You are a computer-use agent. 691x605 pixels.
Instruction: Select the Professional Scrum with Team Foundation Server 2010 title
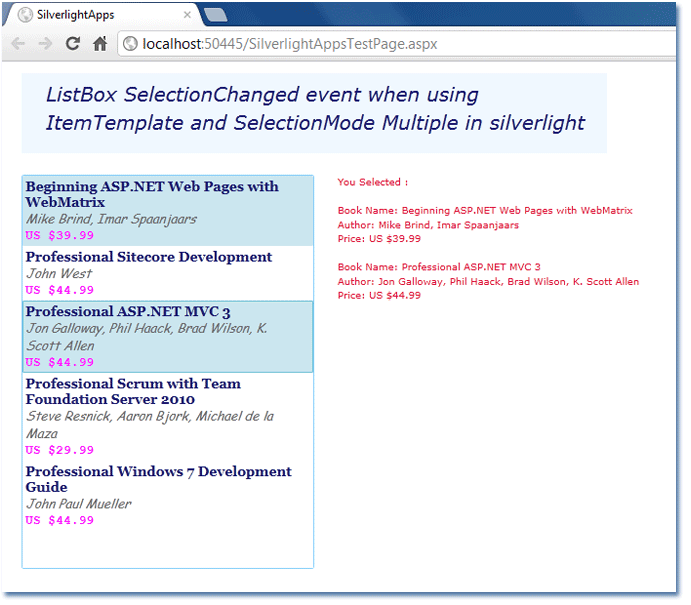pos(133,391)
